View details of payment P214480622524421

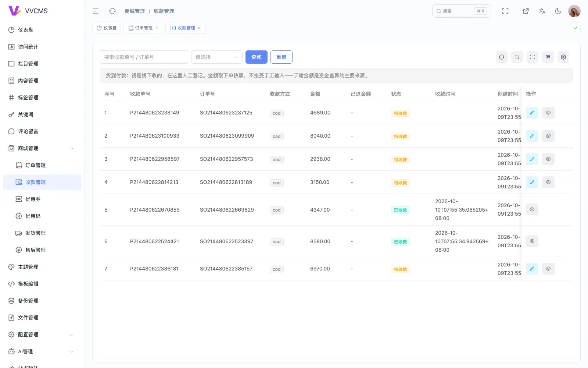(x=532, y=241)
